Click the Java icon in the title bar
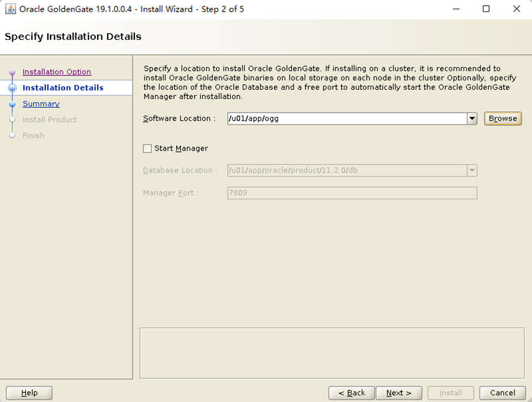The height and width of the screenshot is (402, 532). [10, 9]
